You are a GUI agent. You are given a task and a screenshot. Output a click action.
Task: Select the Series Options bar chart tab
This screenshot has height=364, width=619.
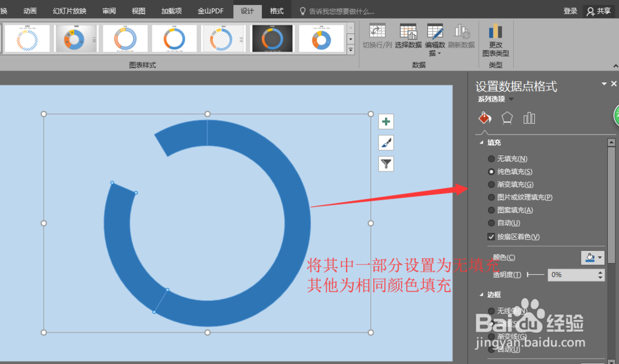click(x=529, y=118)
